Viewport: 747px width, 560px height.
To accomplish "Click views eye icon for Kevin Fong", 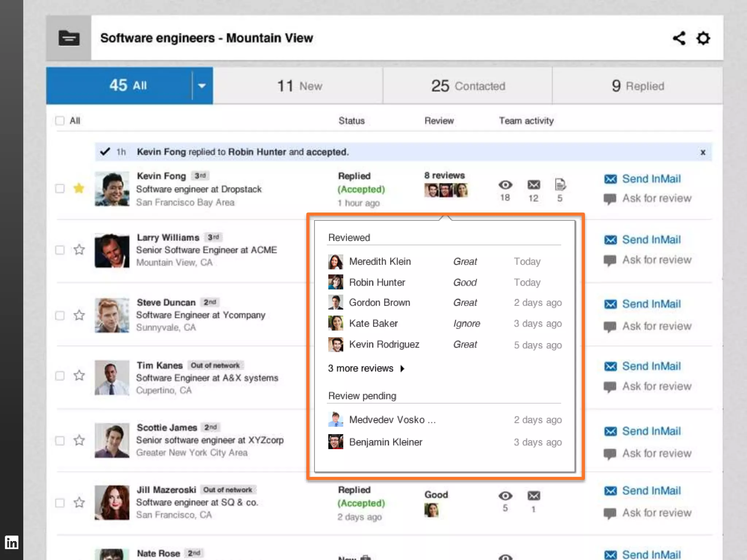I will tap(505, 185).
